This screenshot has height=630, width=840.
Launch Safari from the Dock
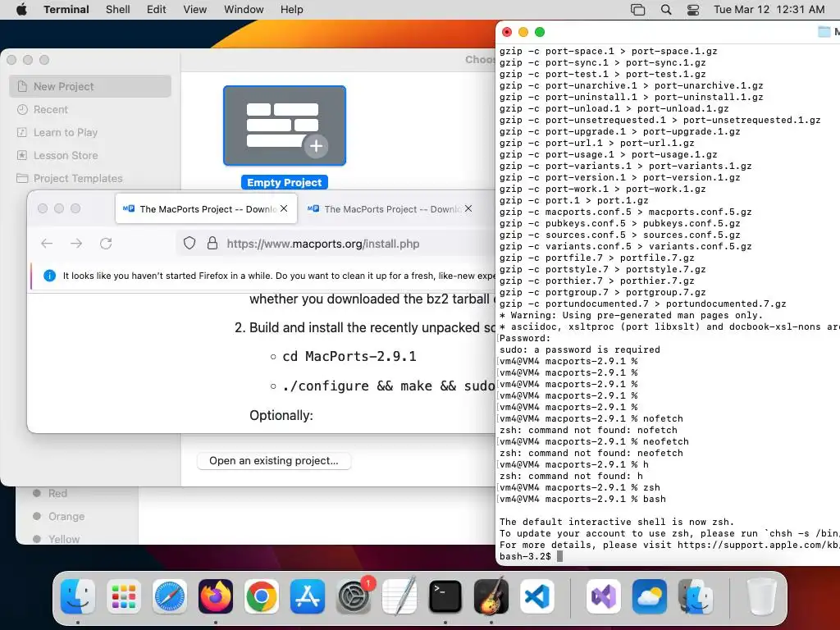pos(170,596)
